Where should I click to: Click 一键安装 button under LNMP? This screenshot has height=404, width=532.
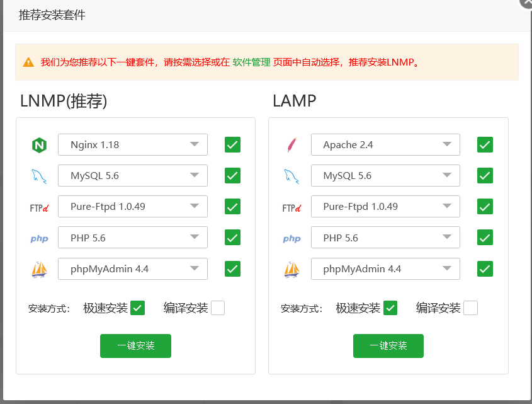tap(136, 346)
